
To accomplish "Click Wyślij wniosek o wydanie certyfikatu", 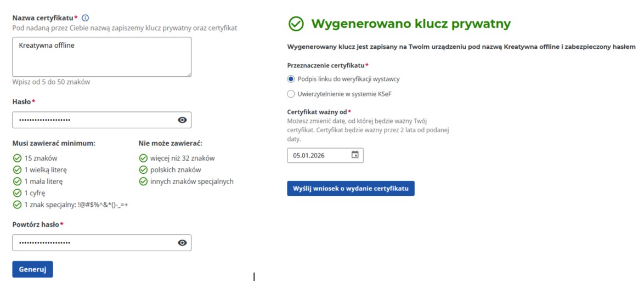I will tap(351, 188).
